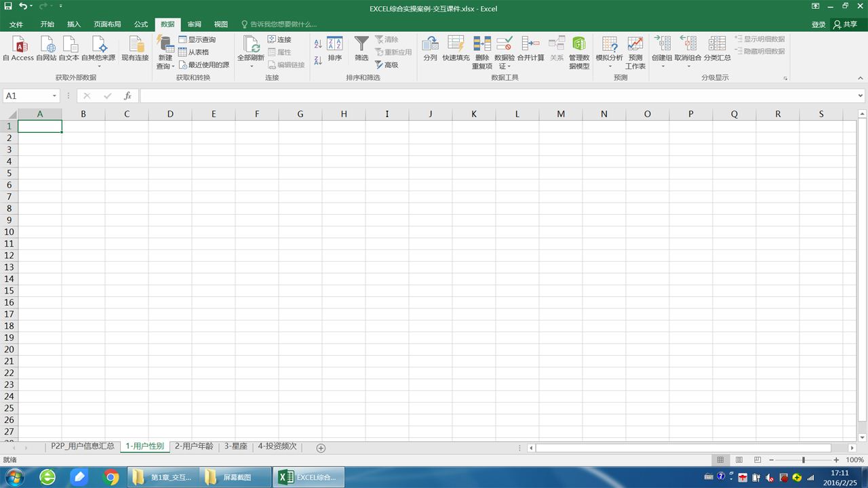This screenshot has width=868, height=488.
Task: Select row 10 header
Action: [9, 232]
